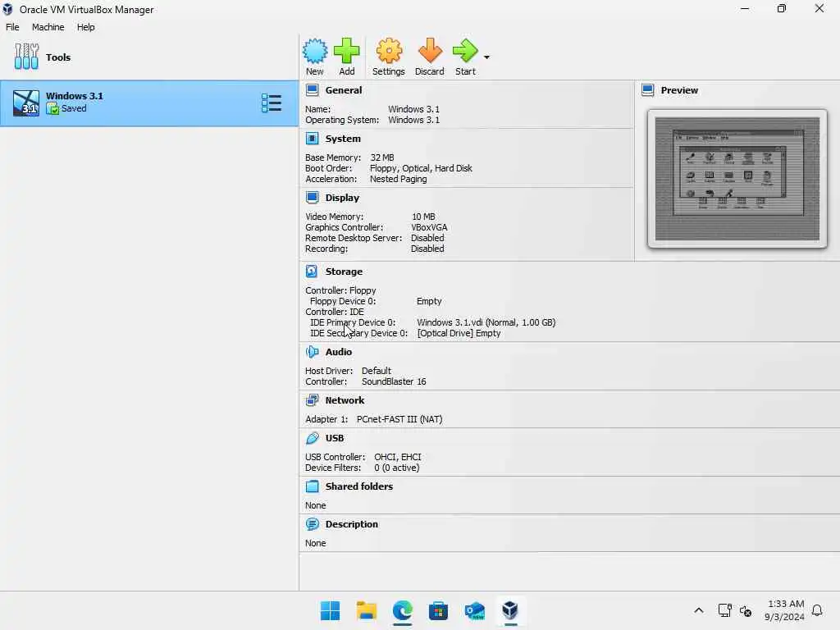Click the Preview section monitor icon
This screenshot has width=840, height=630.
648,90
